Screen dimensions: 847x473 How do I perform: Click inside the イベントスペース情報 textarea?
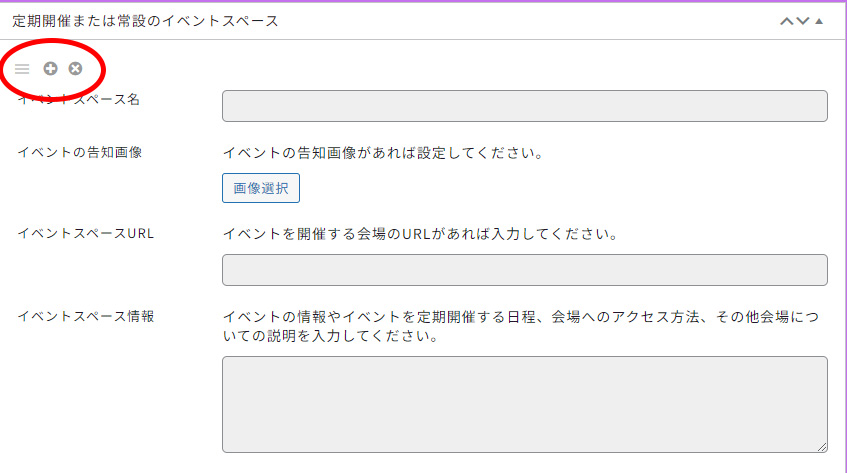[x=524, y=404]
